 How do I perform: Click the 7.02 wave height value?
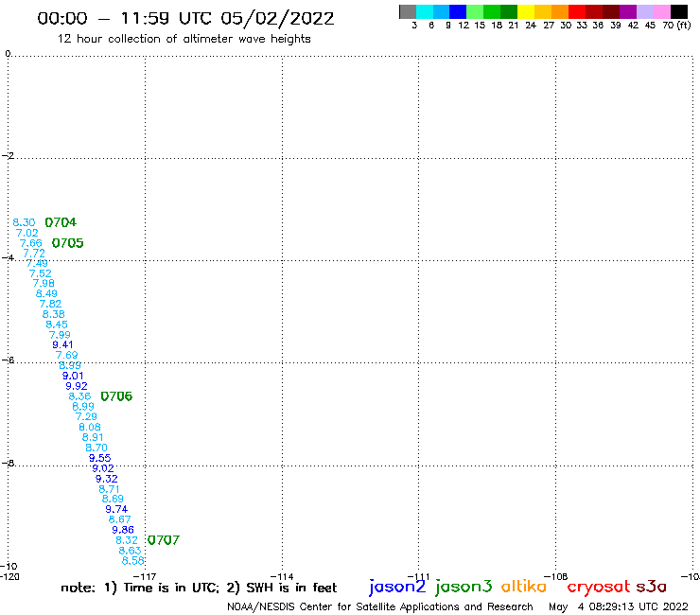point(27,233)
